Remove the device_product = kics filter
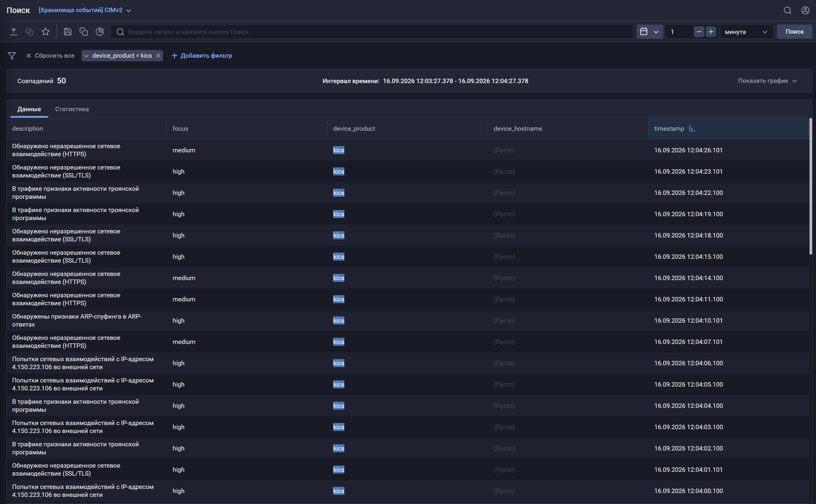Screen dimensions: 816x504 [x=158, y=56]
